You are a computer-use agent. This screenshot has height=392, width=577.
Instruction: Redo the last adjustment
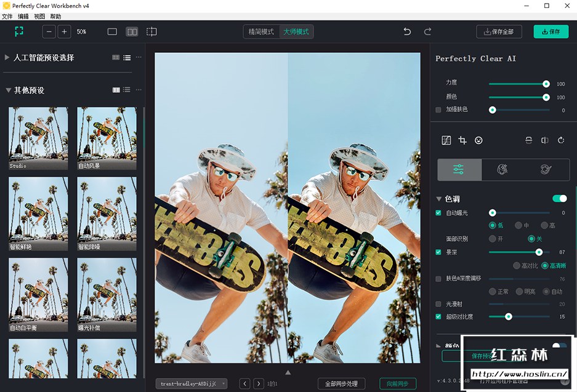(427, 31)
